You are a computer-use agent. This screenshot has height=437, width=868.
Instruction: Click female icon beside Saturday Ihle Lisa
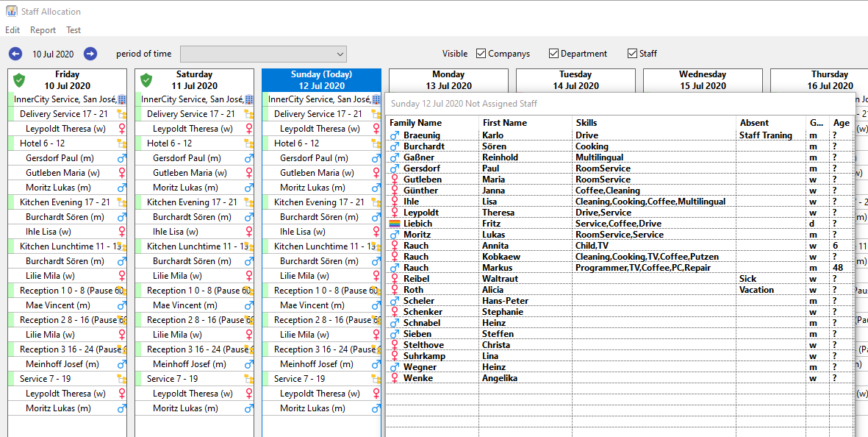coord(249,232)
